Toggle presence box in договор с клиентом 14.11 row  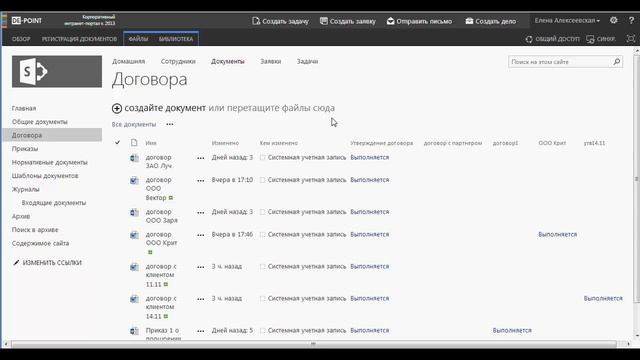[x=262, y=298]
